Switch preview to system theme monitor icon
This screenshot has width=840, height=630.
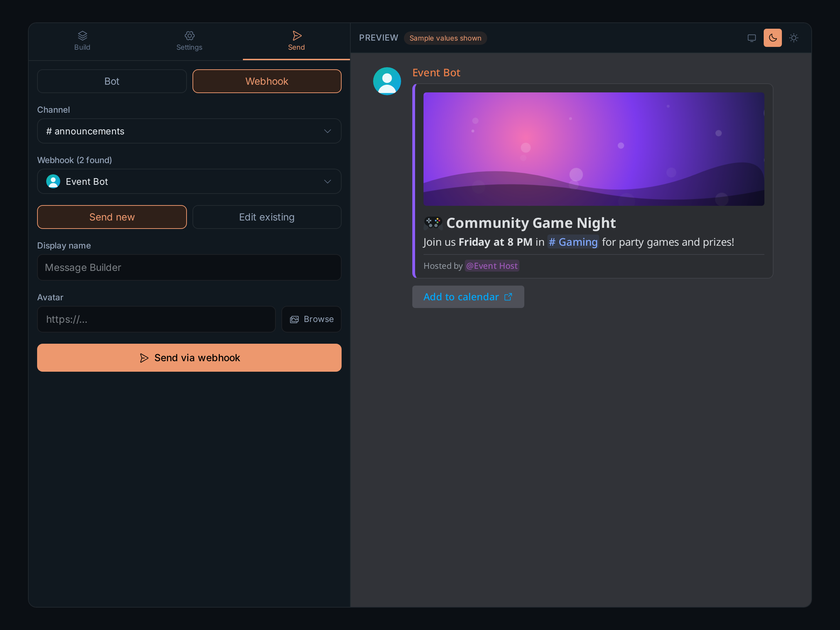pos(751,38)
